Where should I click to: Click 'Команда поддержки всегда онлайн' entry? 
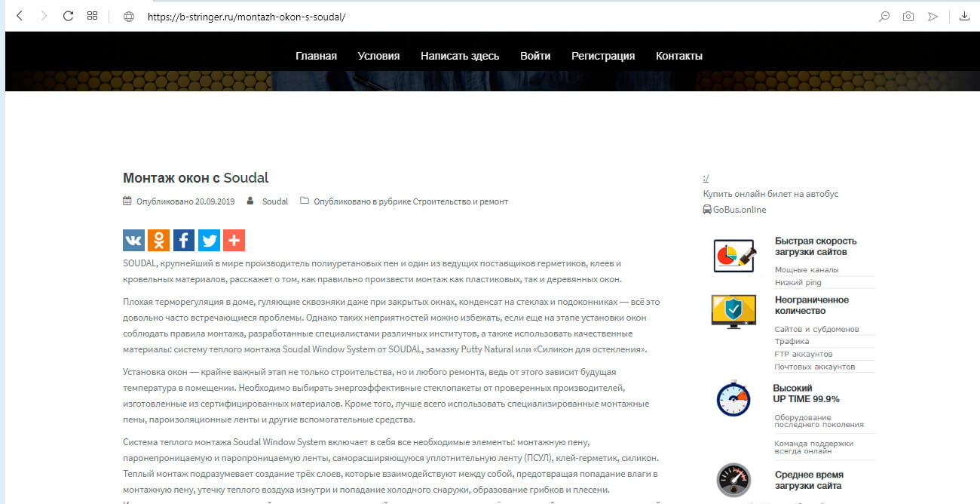(813, 447)
